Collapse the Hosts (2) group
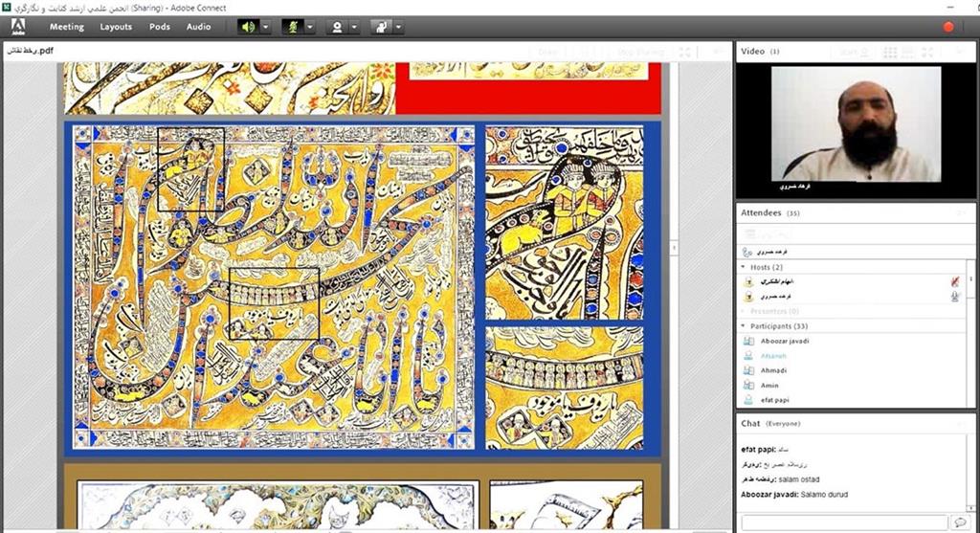Image resolution: width=980 pixels, height=533 pixels. pyautogui.click(x=743, y=267)
